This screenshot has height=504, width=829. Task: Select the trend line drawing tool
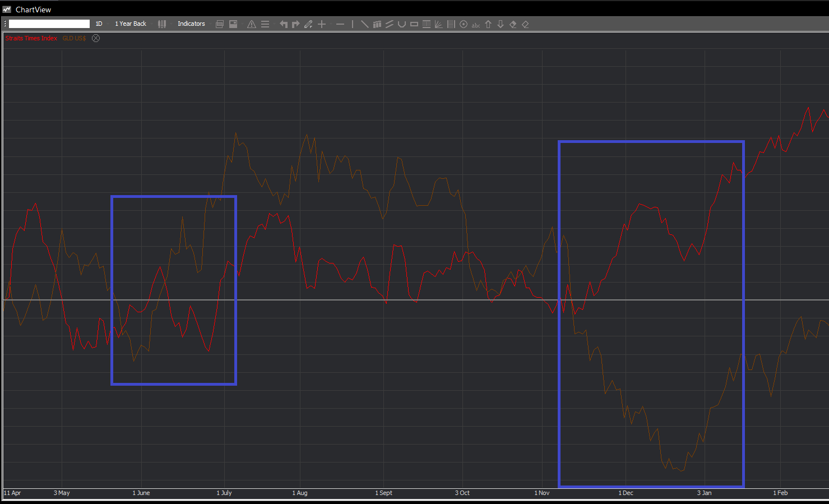(x=364, y=24)
